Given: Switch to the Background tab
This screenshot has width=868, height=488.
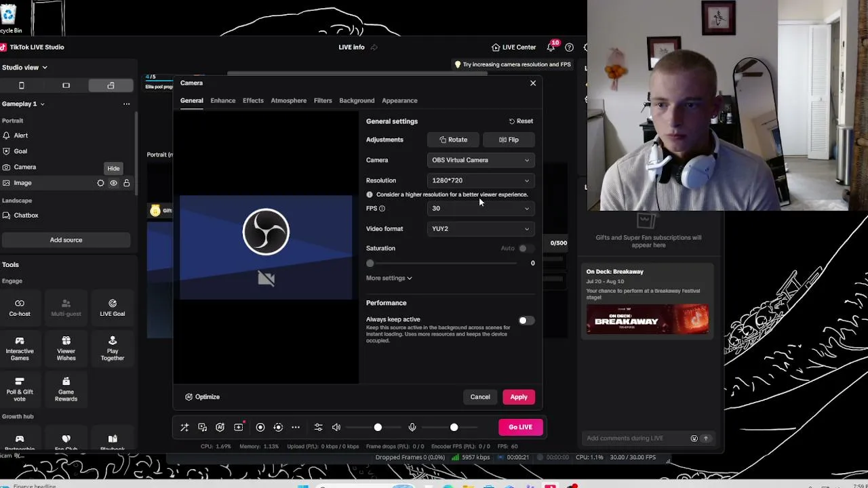Looking at the screenshot, I should 357,100.
